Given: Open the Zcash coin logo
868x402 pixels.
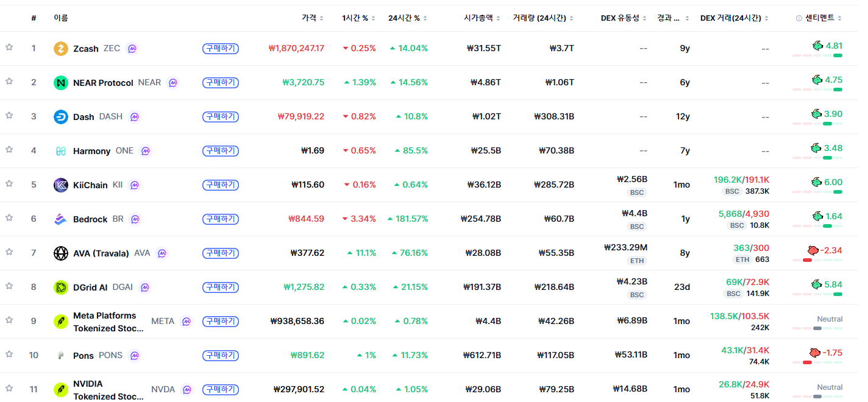Looking at the screenshot, I should [x=61, y=49].
